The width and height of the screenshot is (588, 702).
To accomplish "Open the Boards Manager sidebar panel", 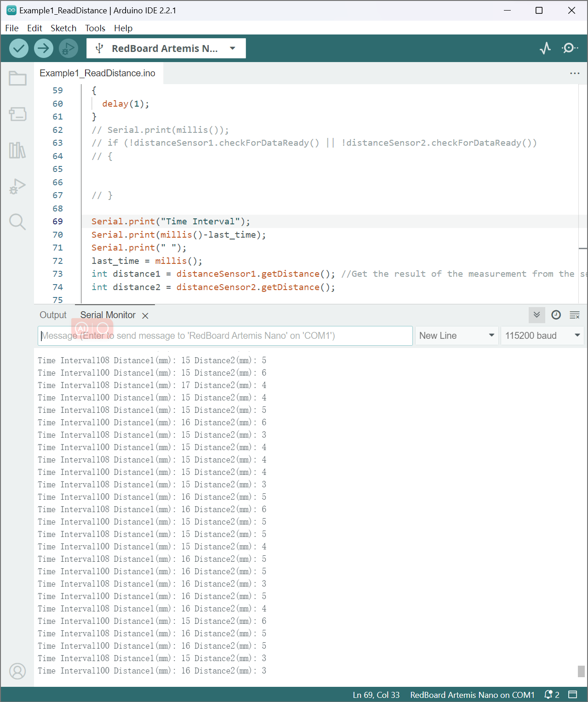I will coord(17,114).
